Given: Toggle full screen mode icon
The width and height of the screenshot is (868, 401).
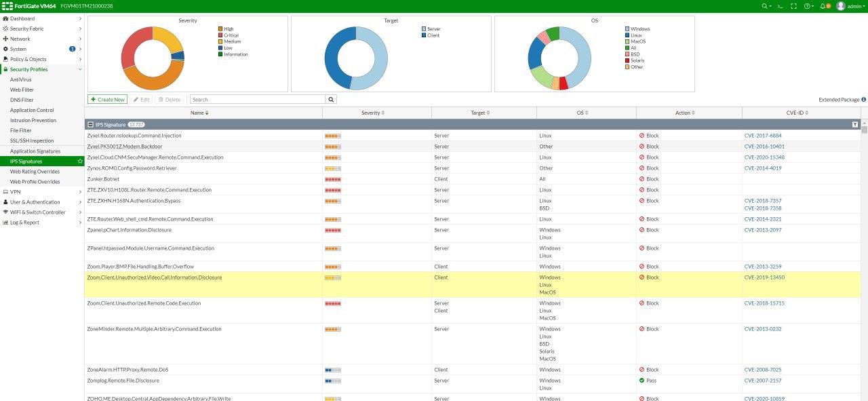Looking at the screenshot, I should click(x=794, y=5).
